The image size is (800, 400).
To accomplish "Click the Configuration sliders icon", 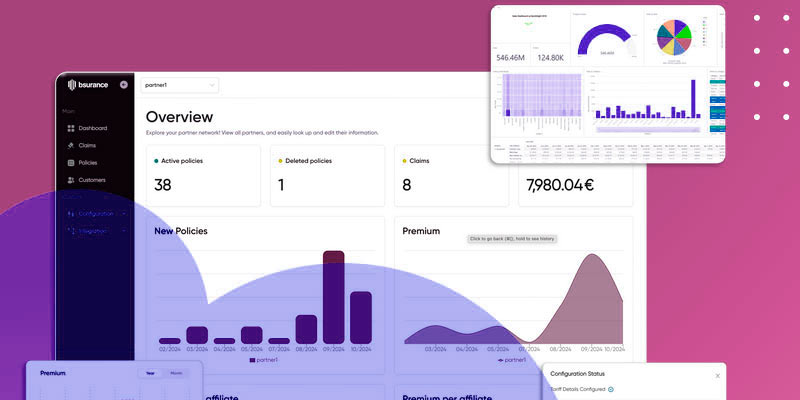I will 71,214.
